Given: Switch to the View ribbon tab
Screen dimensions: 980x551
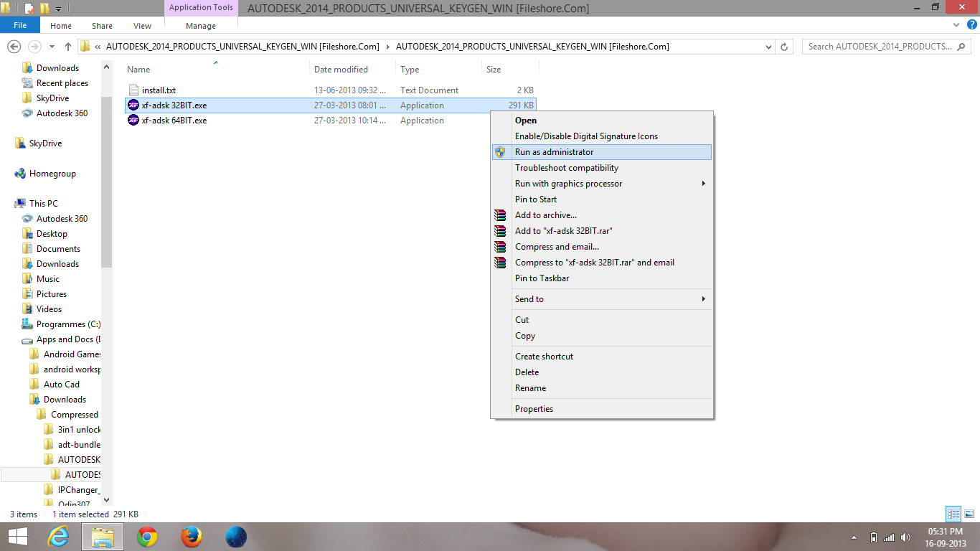Looking at the screenshot, I should (x=143, y=26).
